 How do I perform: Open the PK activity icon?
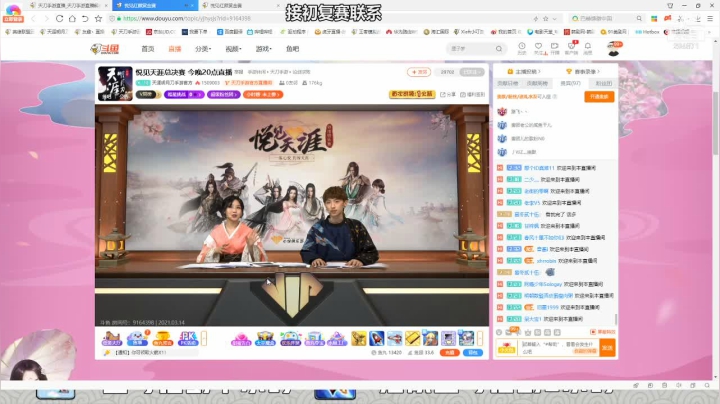tap(188, 339)
